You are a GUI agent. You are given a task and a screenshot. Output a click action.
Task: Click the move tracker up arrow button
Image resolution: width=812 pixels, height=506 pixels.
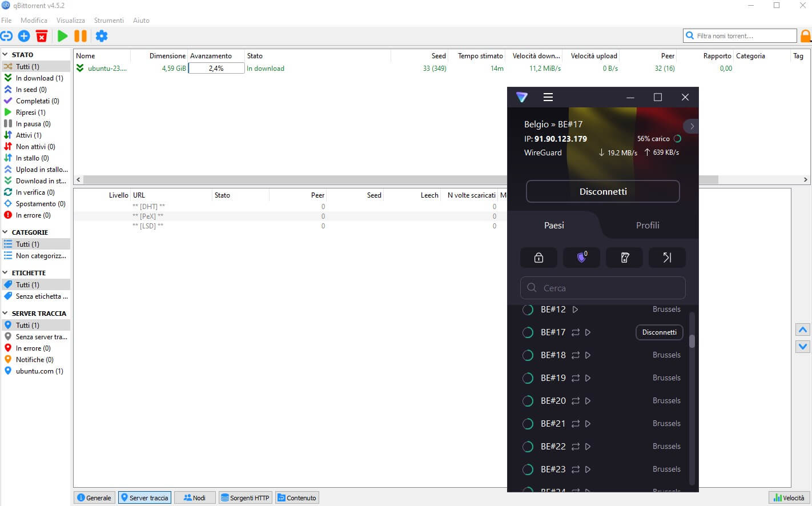803,330
